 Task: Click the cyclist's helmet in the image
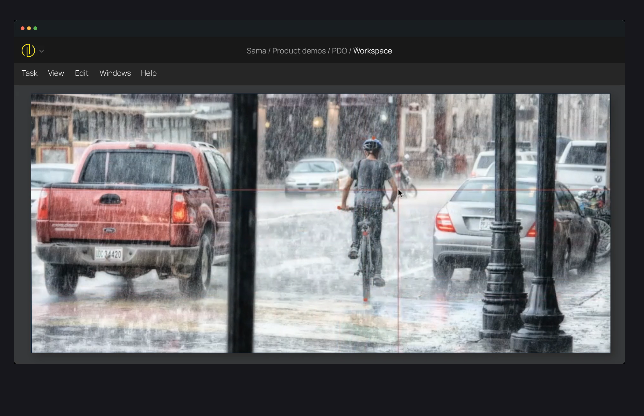point(372,146)
